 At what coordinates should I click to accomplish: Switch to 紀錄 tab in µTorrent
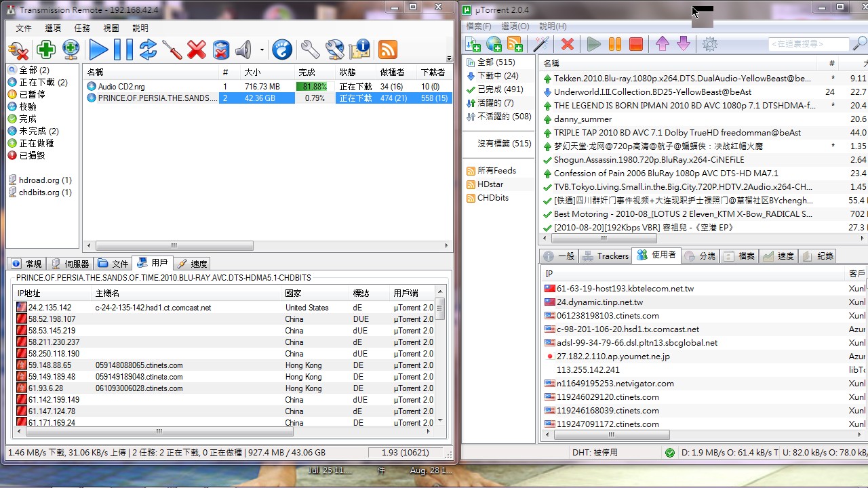[x=818, y=256]
